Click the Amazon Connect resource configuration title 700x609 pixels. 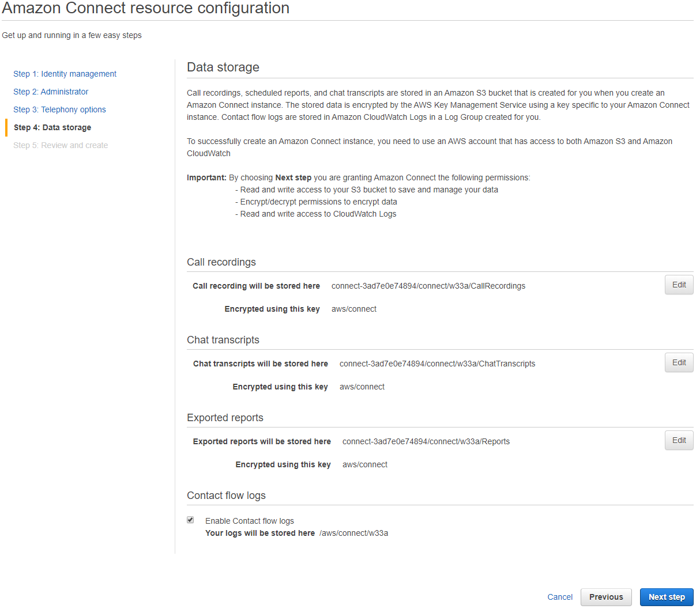click(x=146, y=8)
